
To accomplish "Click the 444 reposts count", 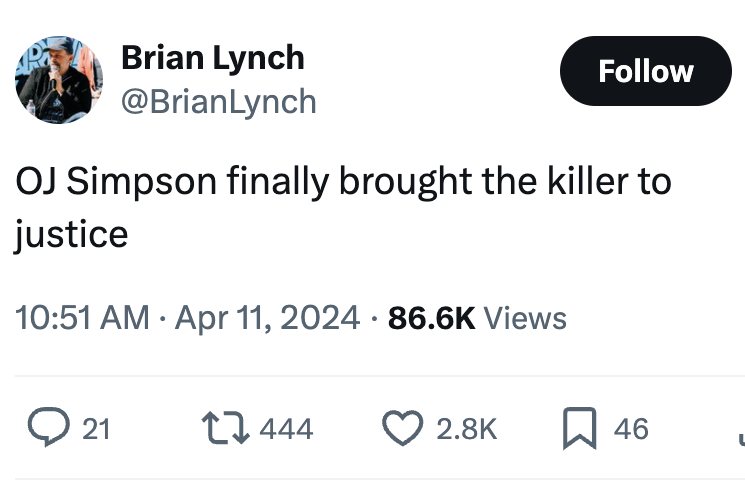I will click(286, 429).
